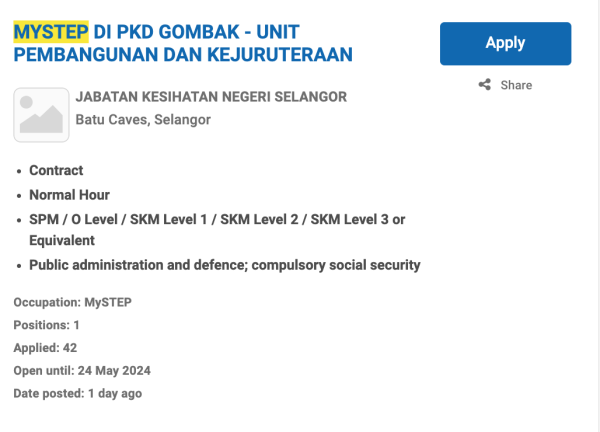This screenshot has width=600, height=432.
Task: Click PEMBANGUNAN DAN KEJURUTERAAN in the title
Action: point(183,54)
